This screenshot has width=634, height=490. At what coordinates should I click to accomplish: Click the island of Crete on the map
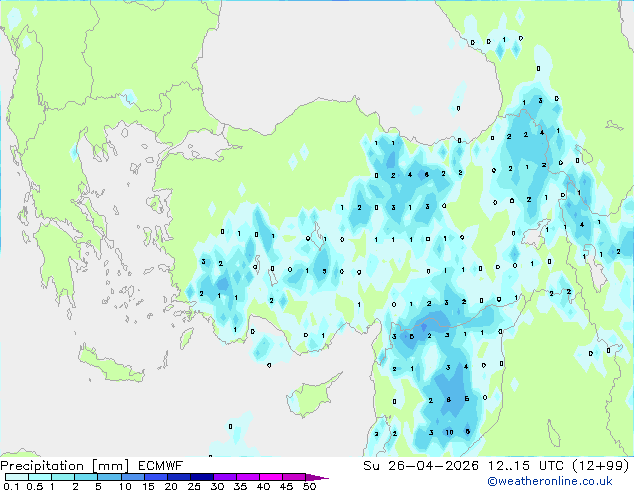[x=111, y=365]
